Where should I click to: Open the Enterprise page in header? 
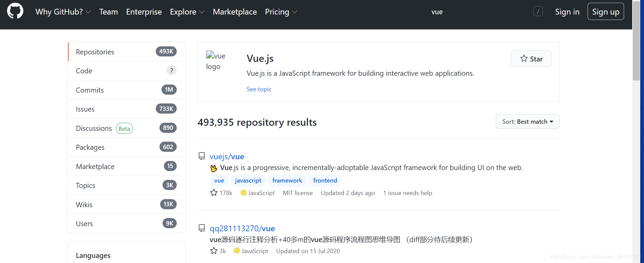pyautogui.click(x=144, y=12)
